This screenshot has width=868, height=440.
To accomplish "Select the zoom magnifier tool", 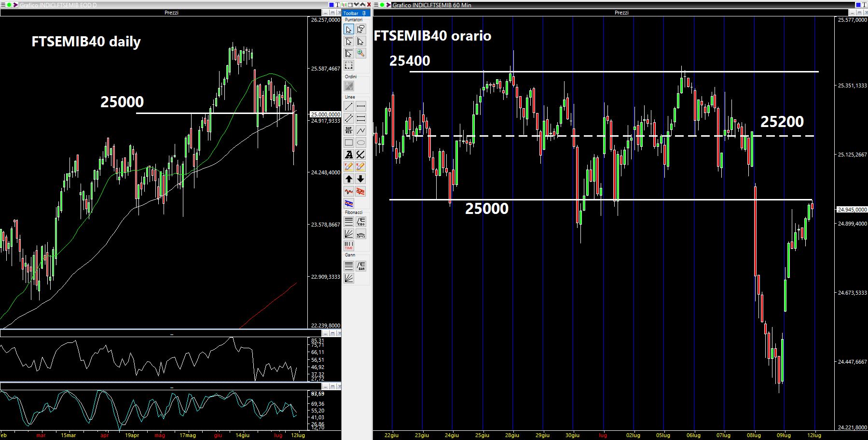I will (x=360, y=53).
